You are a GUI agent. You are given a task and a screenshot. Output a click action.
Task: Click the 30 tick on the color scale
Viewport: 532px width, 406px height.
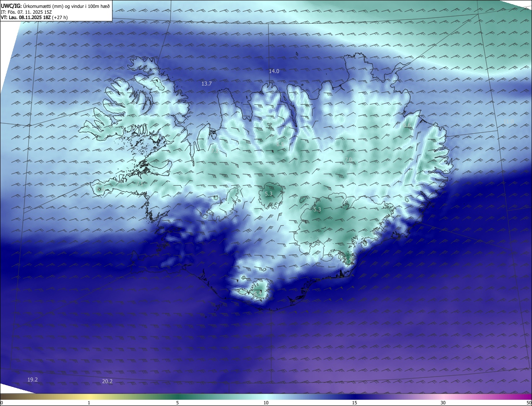click(x=443, y=403)
